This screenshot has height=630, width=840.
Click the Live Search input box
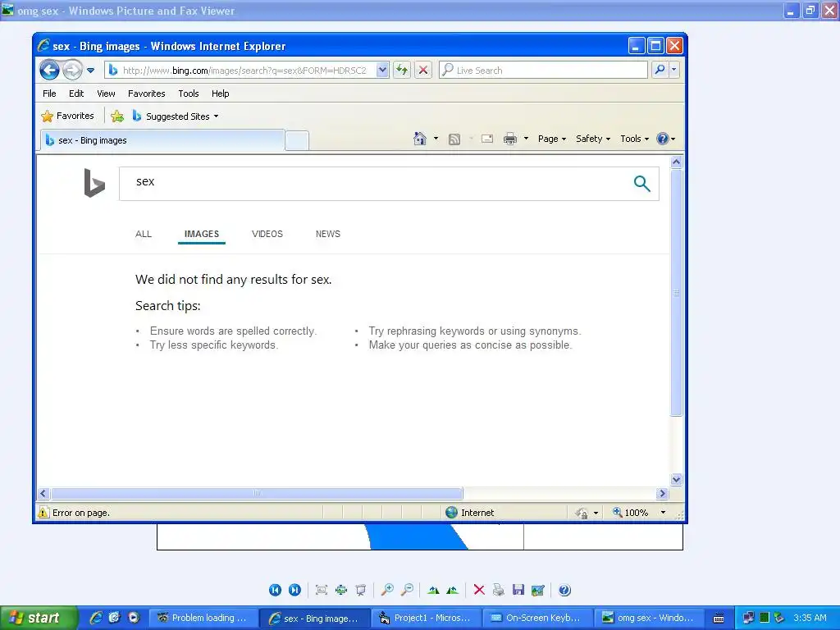[x=543, y=70]
